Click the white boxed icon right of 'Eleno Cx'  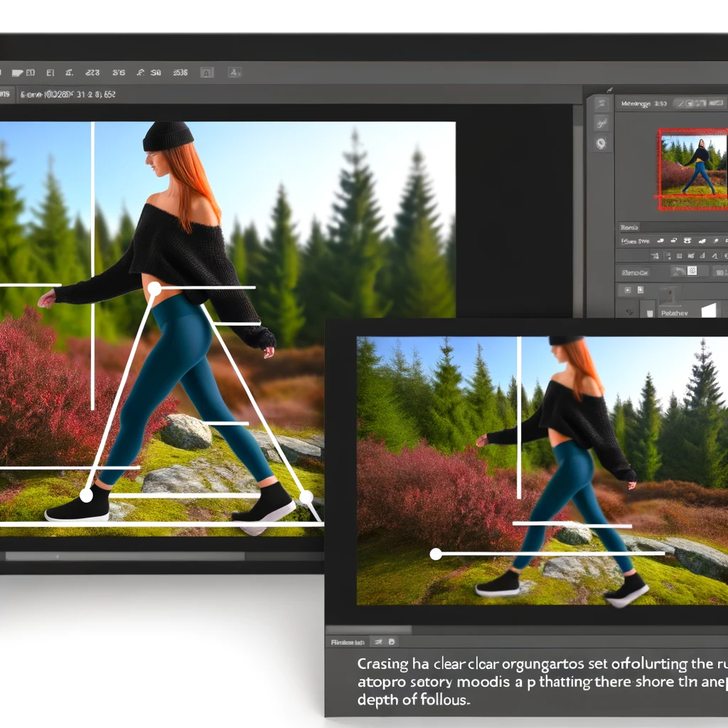pyautogui.click(x=692, y=271)
